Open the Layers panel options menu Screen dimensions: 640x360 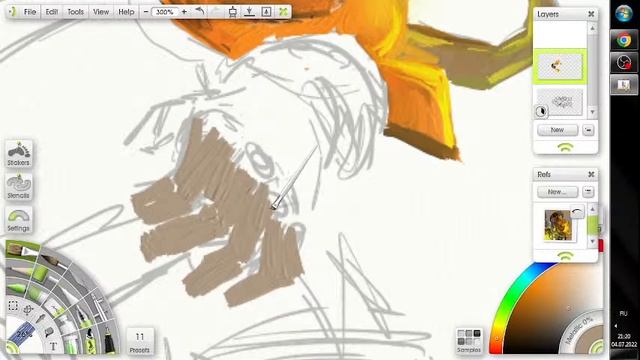(588, 130)
